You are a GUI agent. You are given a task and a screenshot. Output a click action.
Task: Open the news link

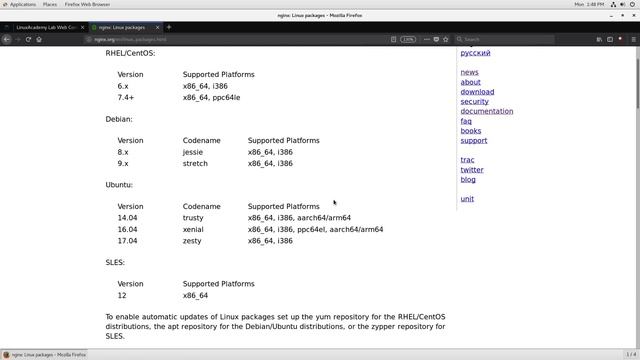click(x=469, y=72)
